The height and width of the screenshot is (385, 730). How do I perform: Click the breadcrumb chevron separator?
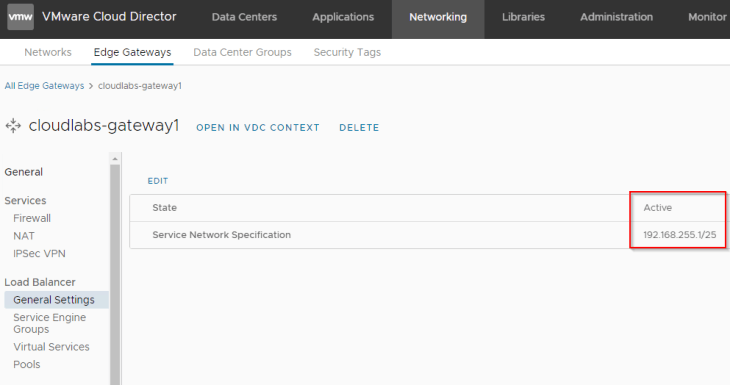coord(91,86)
